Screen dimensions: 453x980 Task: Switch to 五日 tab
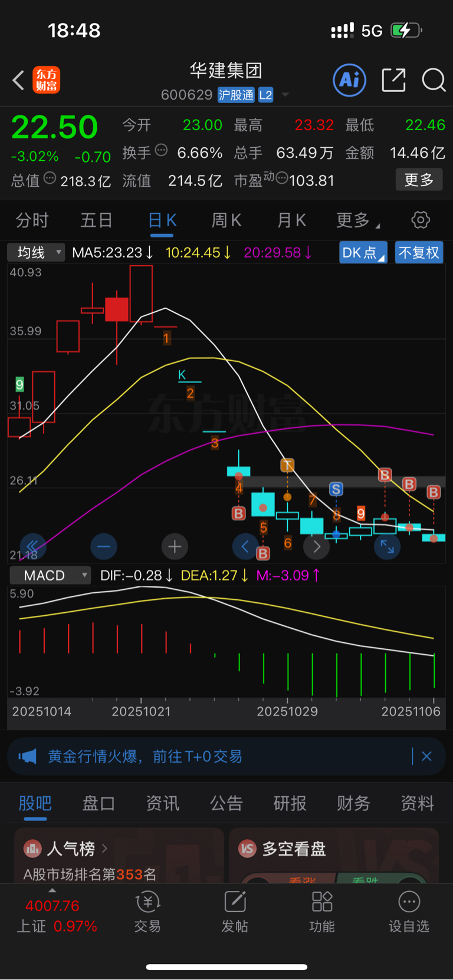96,220
